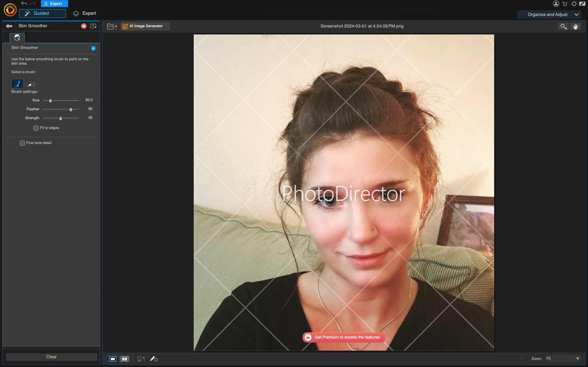Click Get Premium to access the features
This screenshot has height=367, width=588.
[x=343, y=337]
